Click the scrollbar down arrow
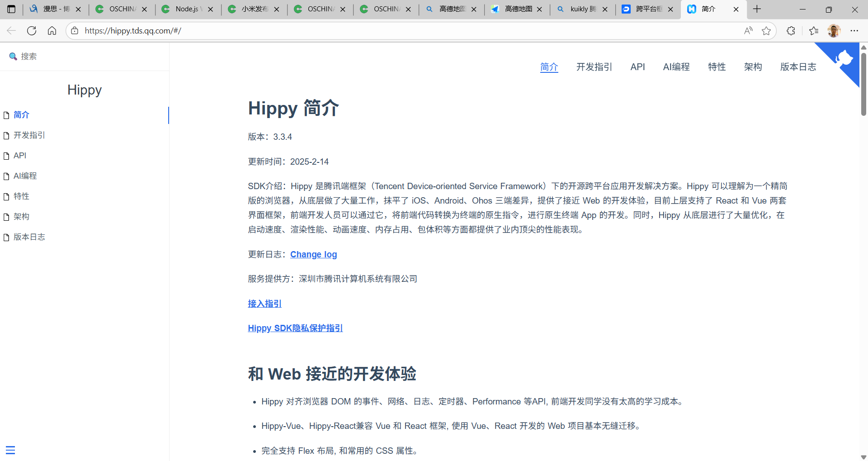 tap(863, 457)
